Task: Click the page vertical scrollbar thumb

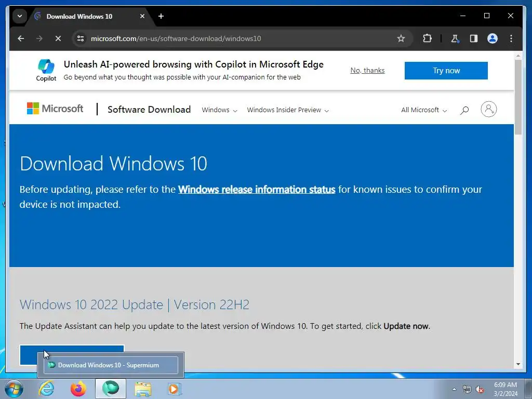Action: (518, 97)
